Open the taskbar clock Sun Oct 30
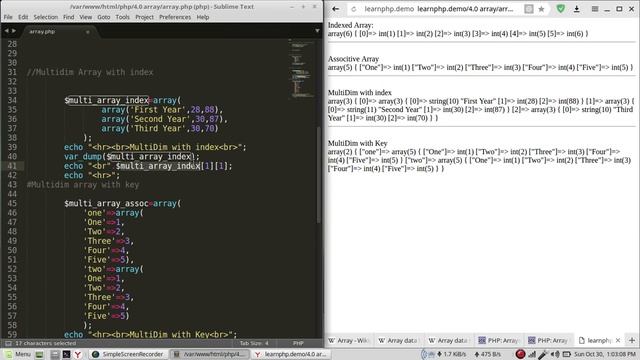 point(605,354)
